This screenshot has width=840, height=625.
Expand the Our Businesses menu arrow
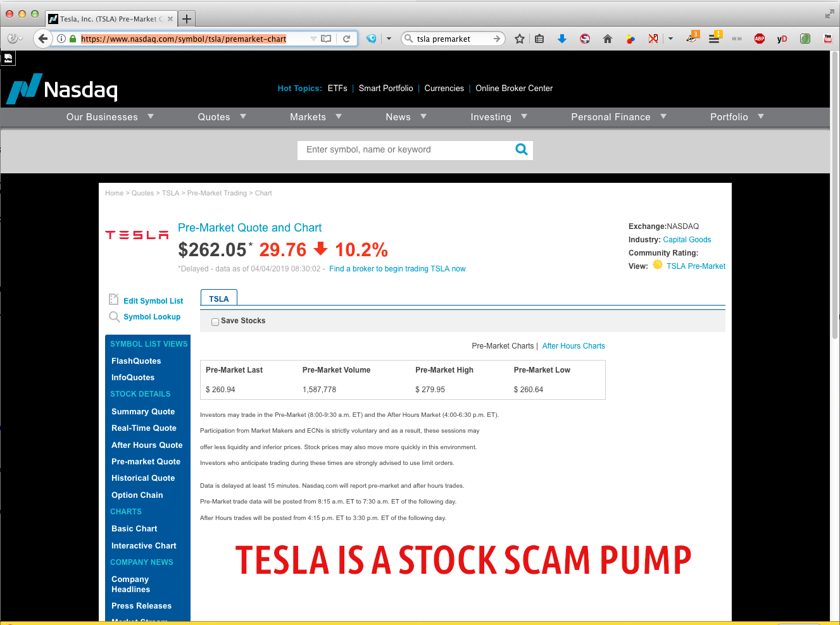tap(151, 116)
